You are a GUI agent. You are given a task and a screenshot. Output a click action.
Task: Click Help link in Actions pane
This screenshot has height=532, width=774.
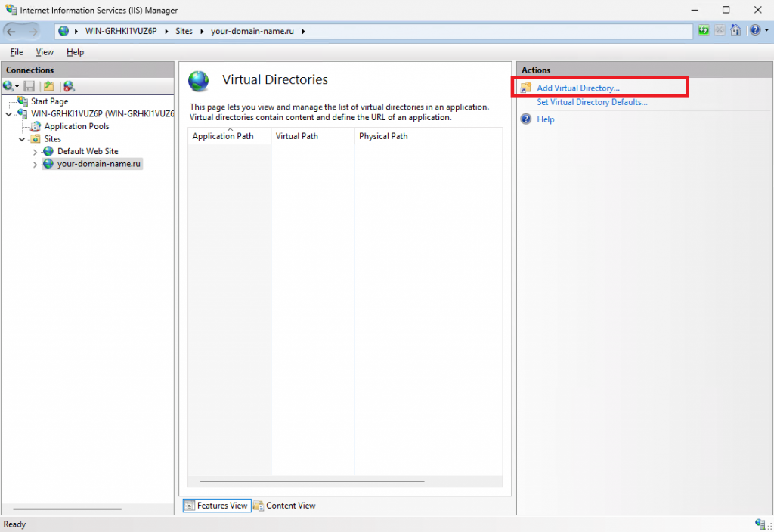pyautogui.click(x=546, y=119)
